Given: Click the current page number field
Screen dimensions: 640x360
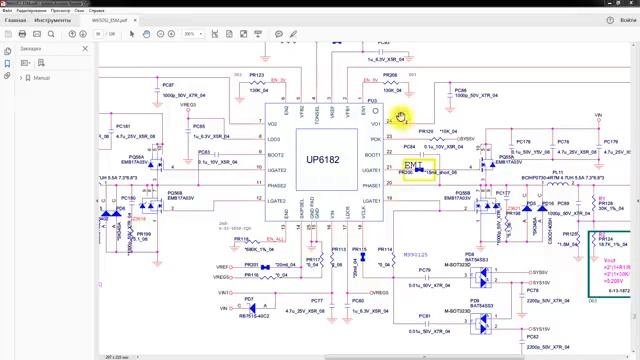Looking at the screenshot, I should [98, 34].
